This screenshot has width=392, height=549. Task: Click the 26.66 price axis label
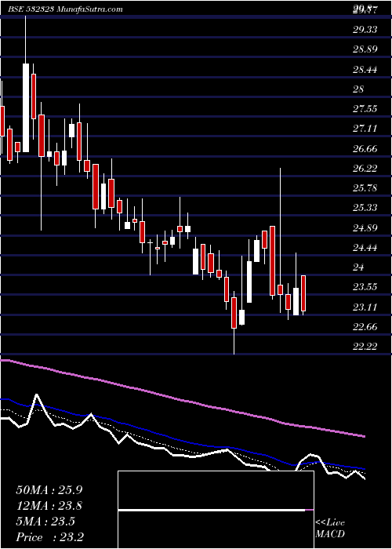(365, 149)
